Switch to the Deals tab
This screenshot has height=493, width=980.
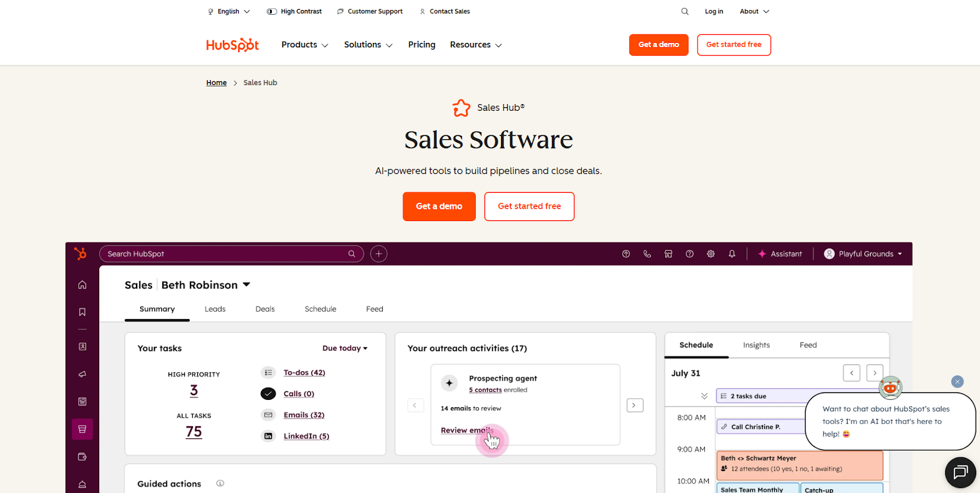pyautogui.click(x=265, y=309)
